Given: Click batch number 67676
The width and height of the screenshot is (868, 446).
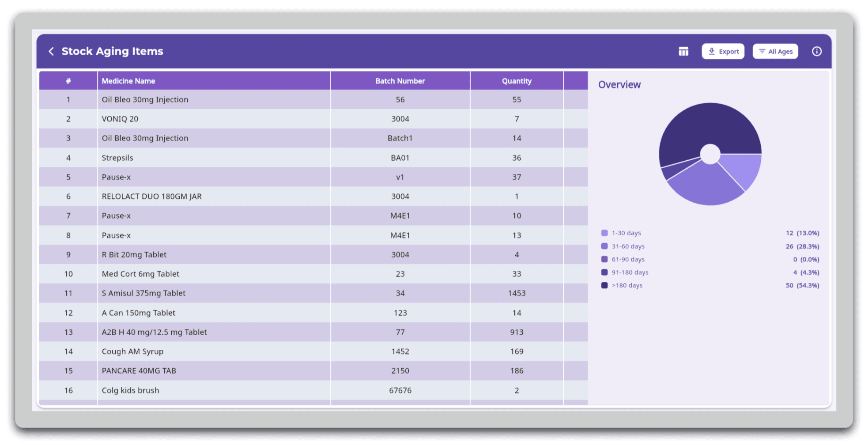Looking at the screenshot, I should pyautogui.click(x=400, y=390).
